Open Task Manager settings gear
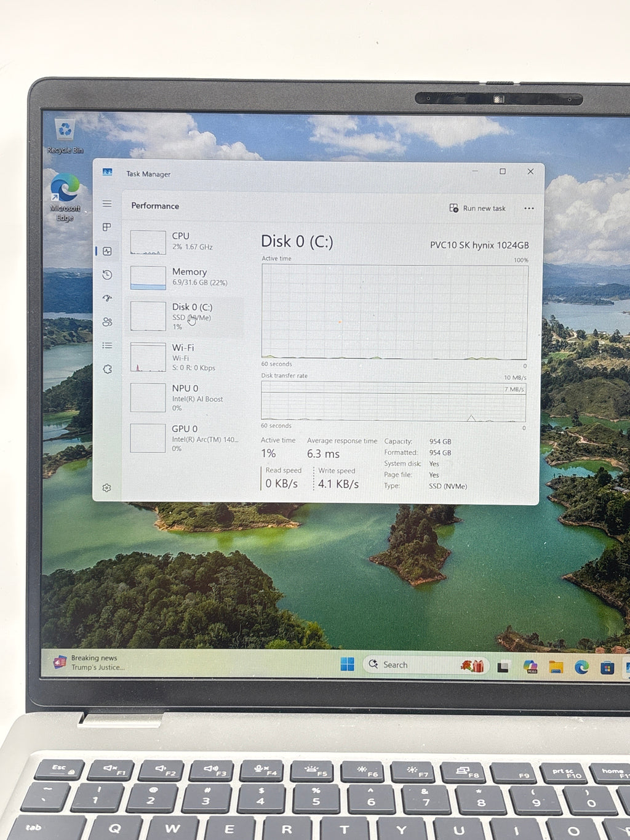 tap(106, 488)
